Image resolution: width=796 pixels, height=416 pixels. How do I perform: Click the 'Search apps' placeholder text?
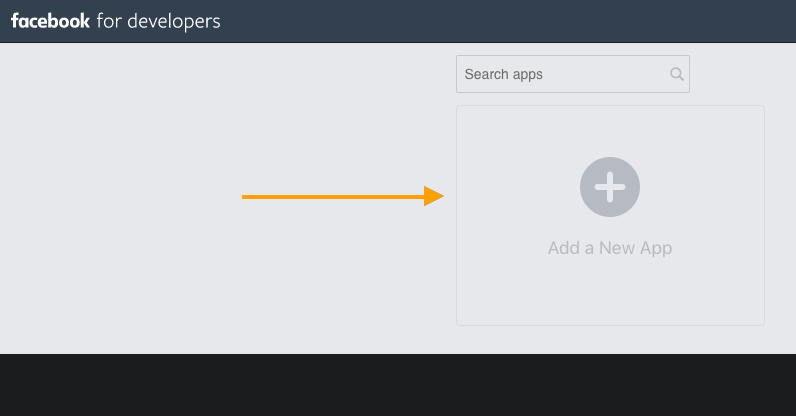point(504,74)
